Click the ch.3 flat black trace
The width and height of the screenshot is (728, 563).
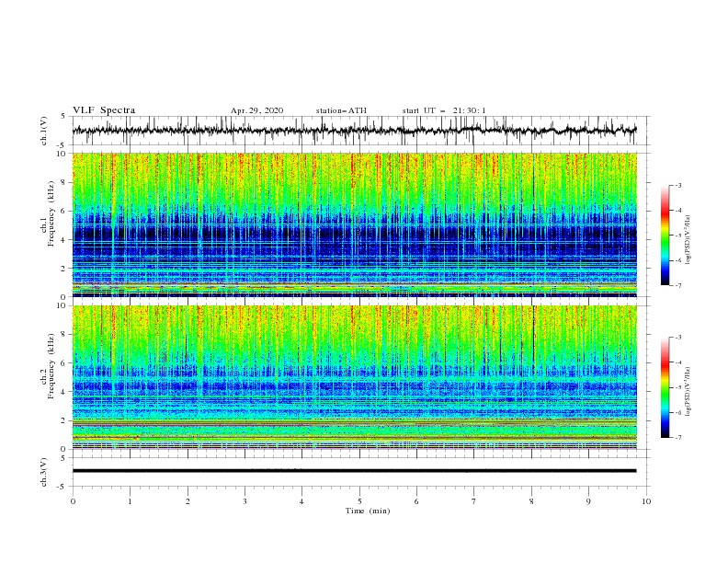(354, 471)
